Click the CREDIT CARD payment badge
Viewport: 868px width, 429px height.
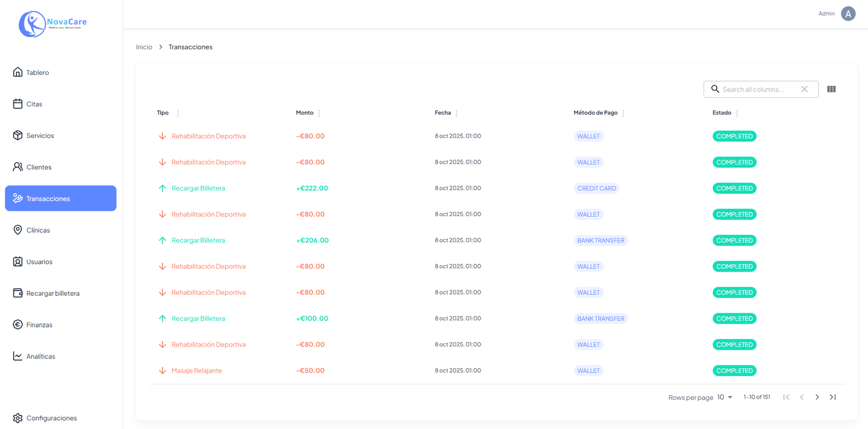point(596,188)
